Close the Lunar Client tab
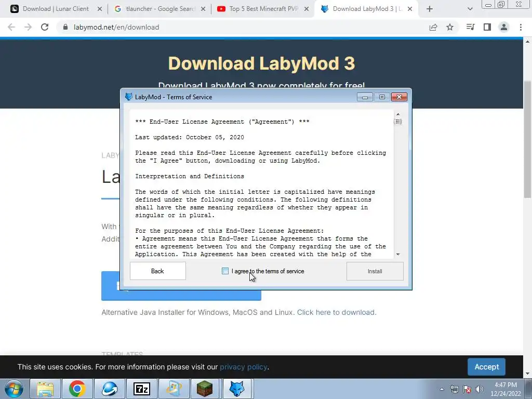This screenshot has width=532, height=399. (100, 9)
